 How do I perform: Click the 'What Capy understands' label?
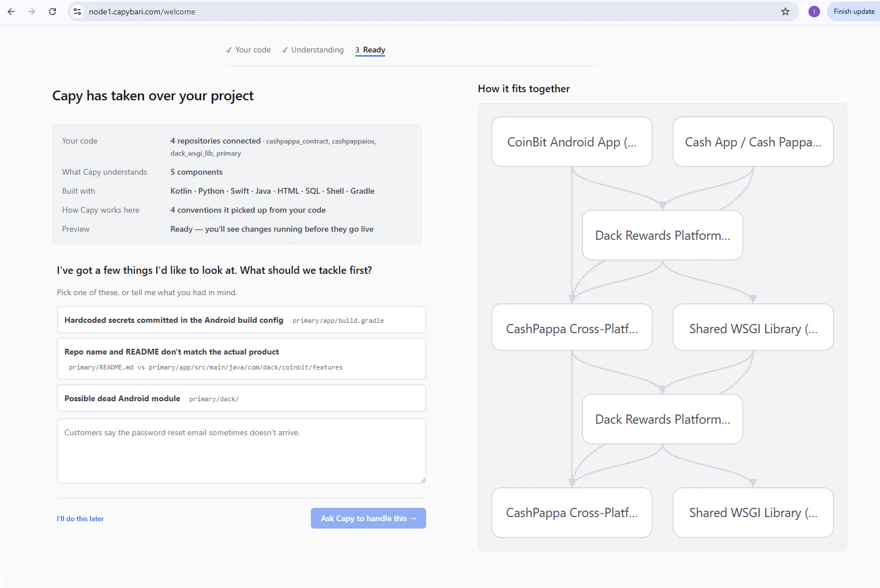click(x=104, y=172)
